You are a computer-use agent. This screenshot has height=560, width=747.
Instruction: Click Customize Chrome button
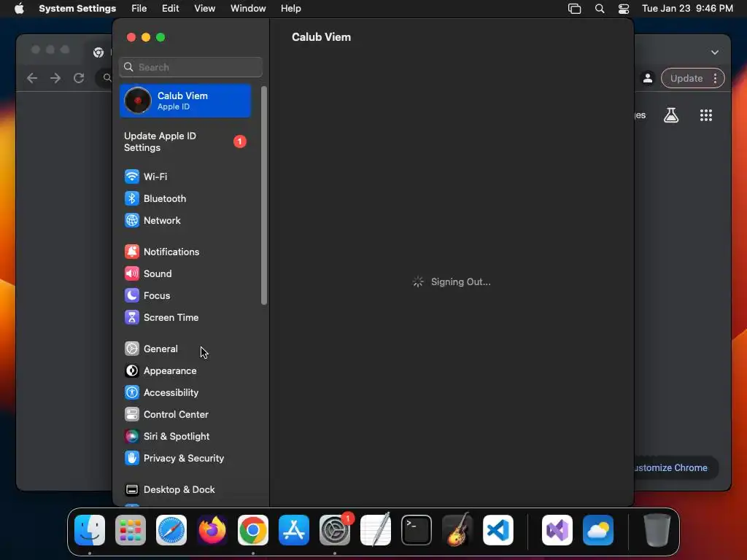click(x=676, y=468)
